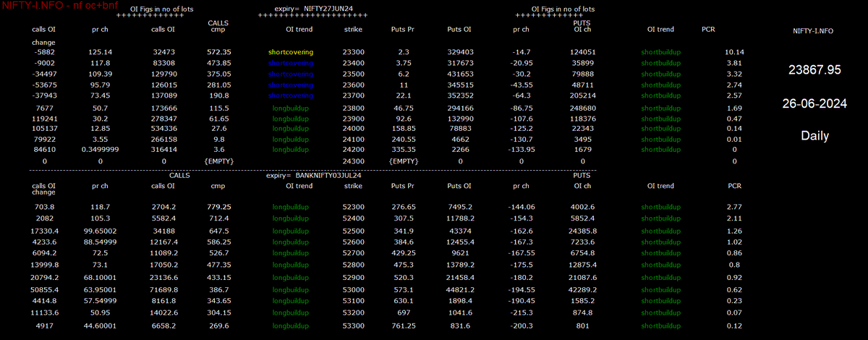Select calls OI value 34188
Image resolution: width=868 pixels, height=340 pixels.
[166, 231]
